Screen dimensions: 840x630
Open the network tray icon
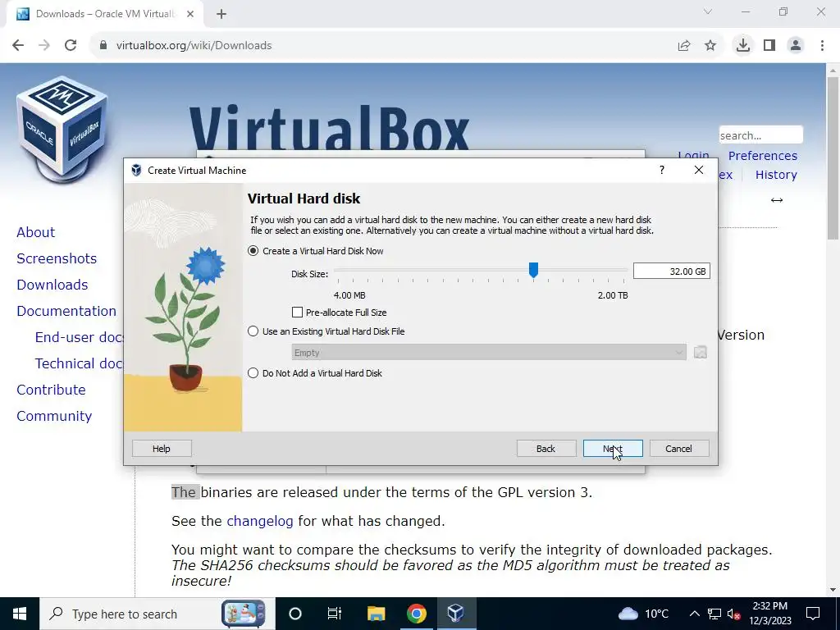pos(714,614)
